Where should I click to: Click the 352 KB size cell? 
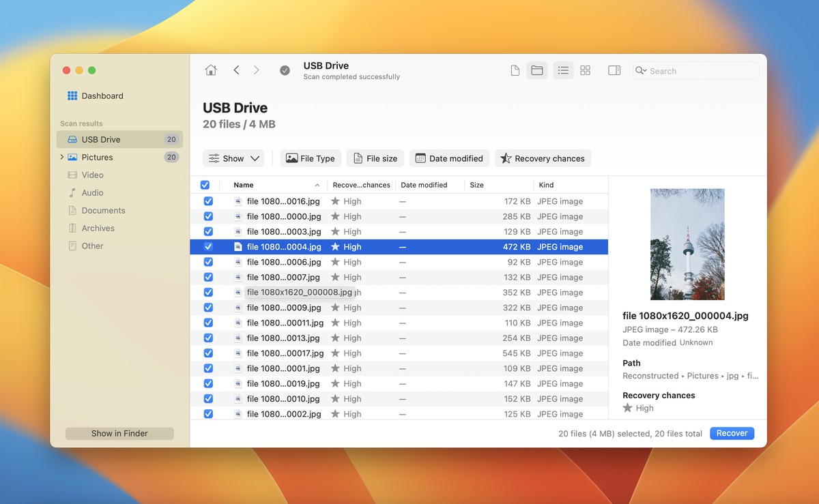[517, 293]
